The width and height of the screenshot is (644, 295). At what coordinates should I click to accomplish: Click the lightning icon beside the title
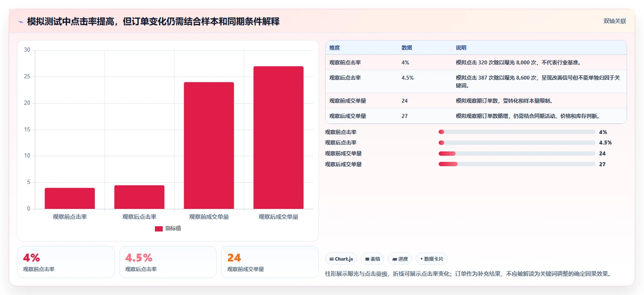21,22
